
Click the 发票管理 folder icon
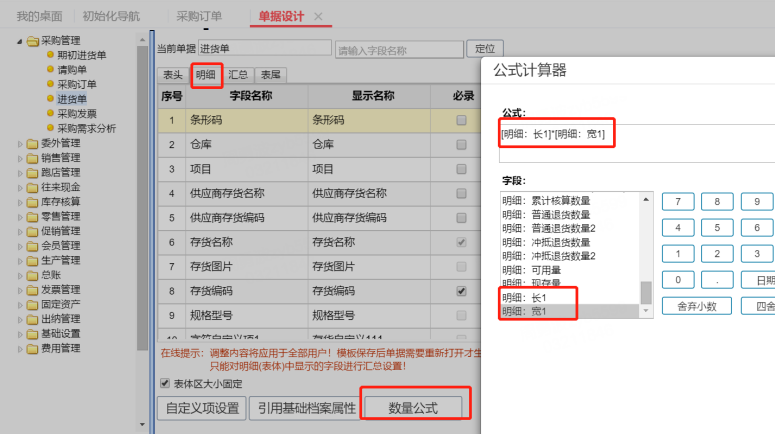tap(33, 290)
